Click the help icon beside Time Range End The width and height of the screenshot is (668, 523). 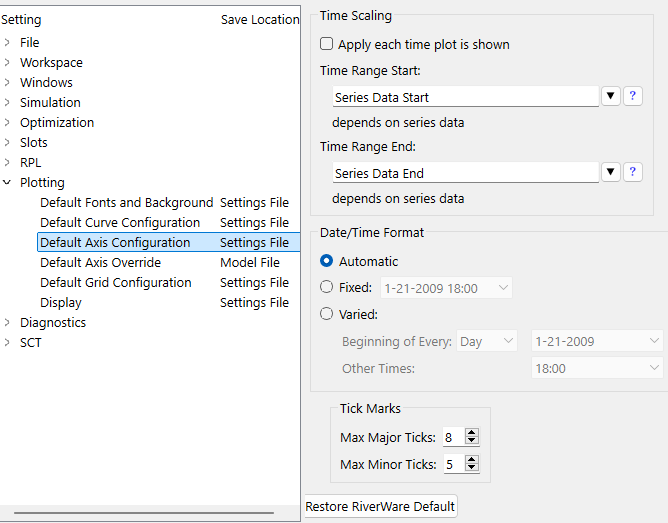click(x=633, y=172)
